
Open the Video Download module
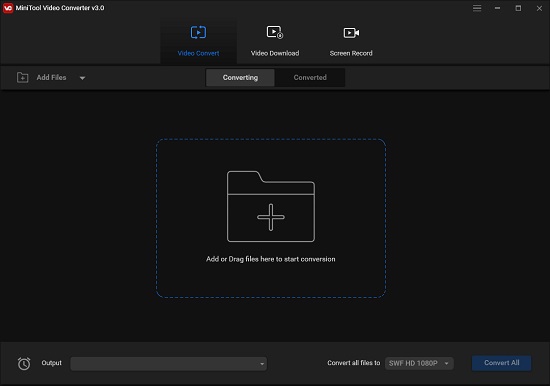coord(275,41)
